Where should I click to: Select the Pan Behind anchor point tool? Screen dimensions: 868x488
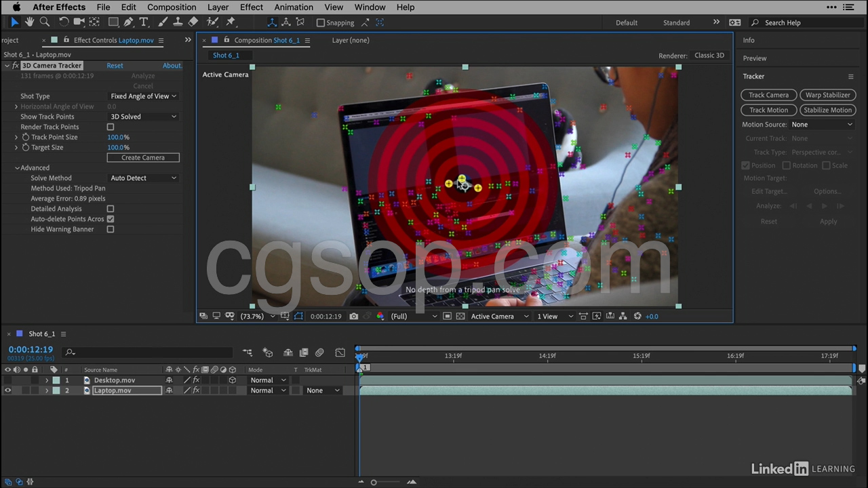coord(94,22)
